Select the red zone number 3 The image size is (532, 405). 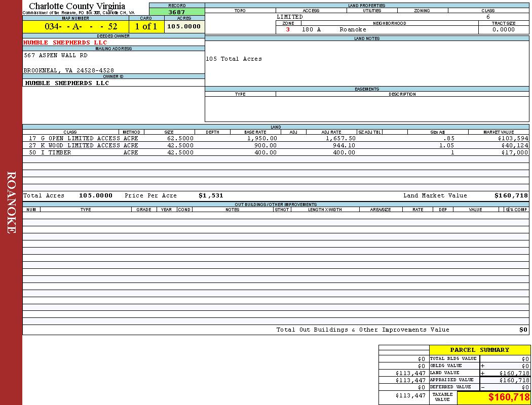pos(288,29)
